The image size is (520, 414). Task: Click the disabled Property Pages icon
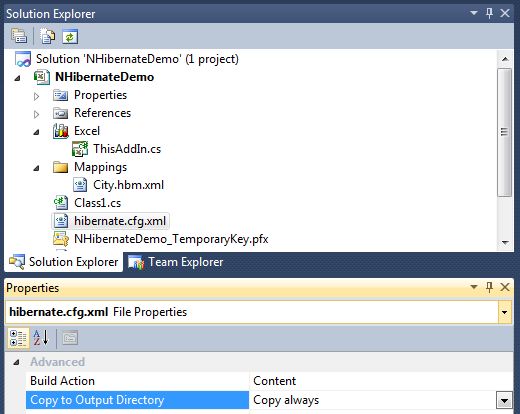(70, 338)
